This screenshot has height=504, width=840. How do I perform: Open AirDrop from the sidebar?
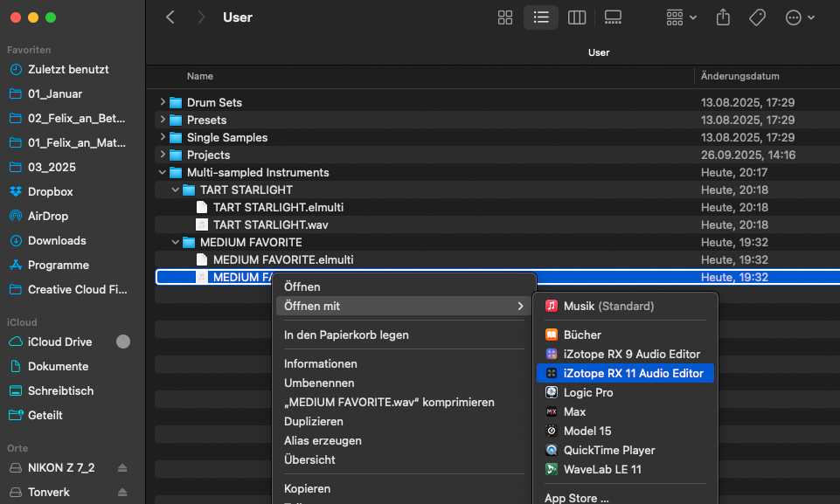[47, 216]
